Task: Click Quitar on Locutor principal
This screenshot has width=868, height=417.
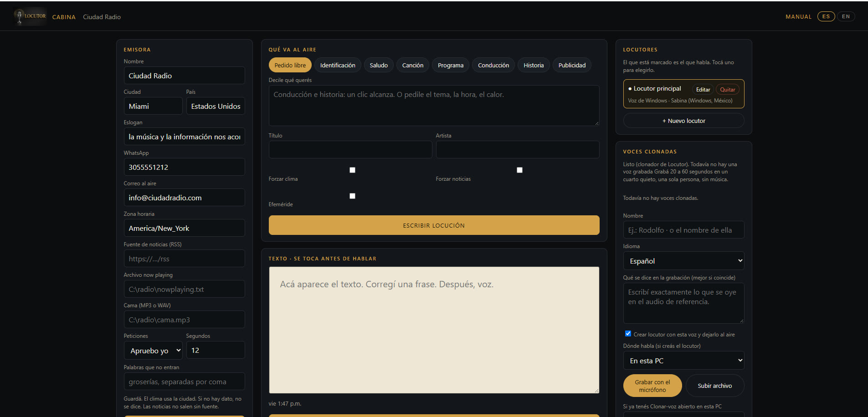Action: [727, 90]
